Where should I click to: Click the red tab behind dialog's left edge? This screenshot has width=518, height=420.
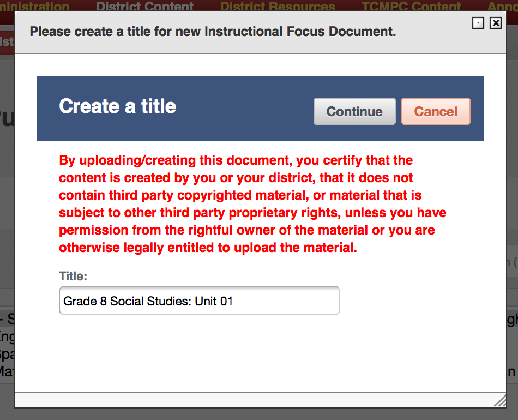(x=7, y=42)
